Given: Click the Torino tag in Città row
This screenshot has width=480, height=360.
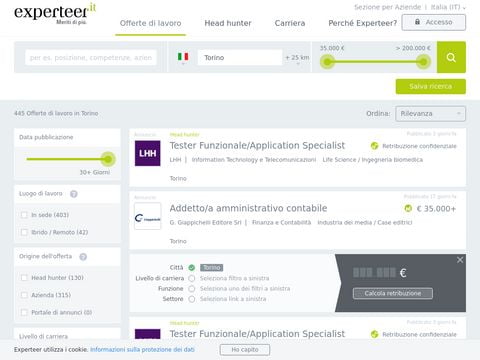Looking at the screenshot, I should tap(211, 268).
